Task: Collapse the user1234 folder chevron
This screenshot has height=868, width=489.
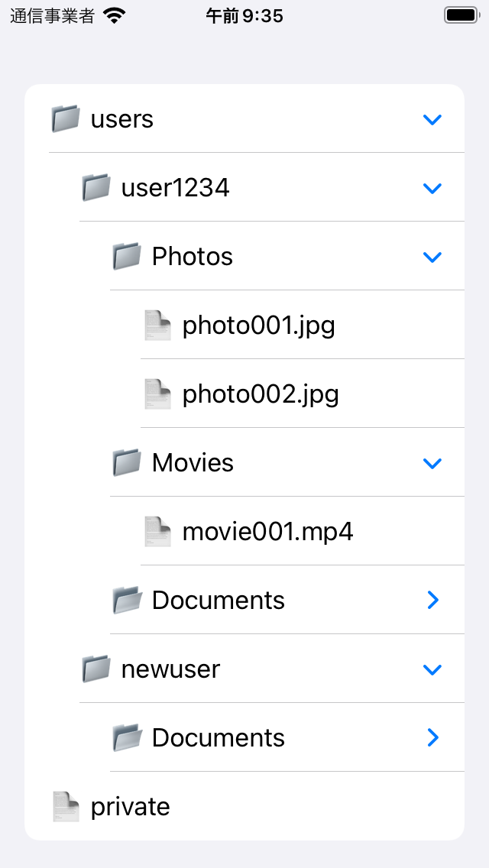Action: tap(432, 188)
